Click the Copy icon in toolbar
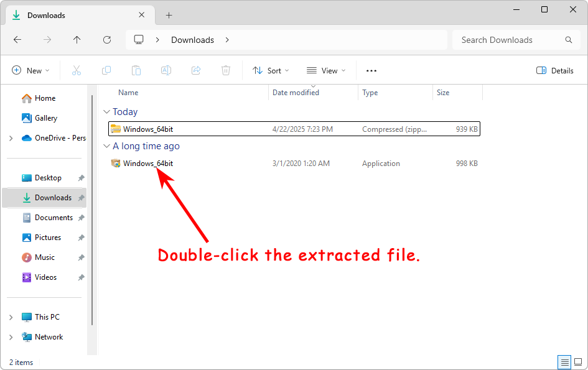588x370 pixels. point(106,71)
